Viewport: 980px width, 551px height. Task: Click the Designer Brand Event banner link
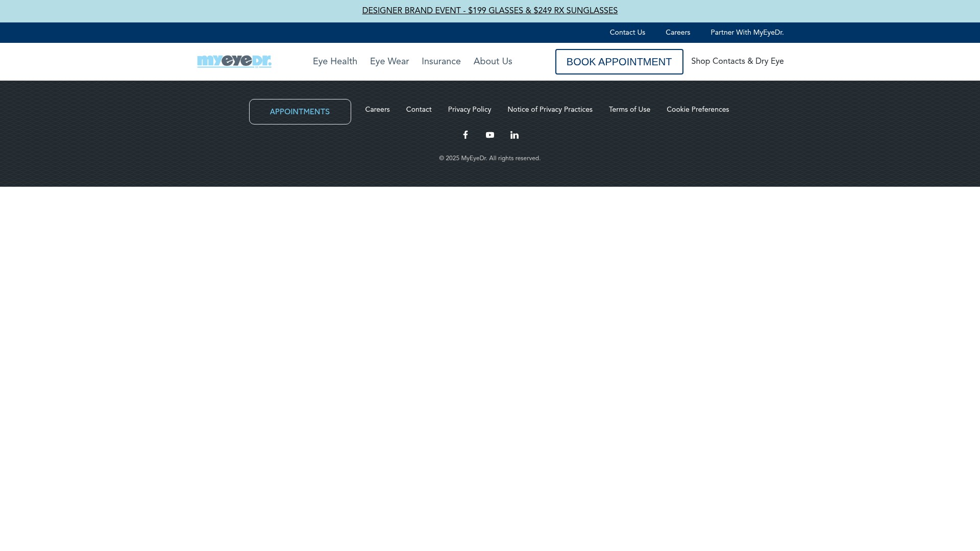pyautogui.click(x=490, y=11)
